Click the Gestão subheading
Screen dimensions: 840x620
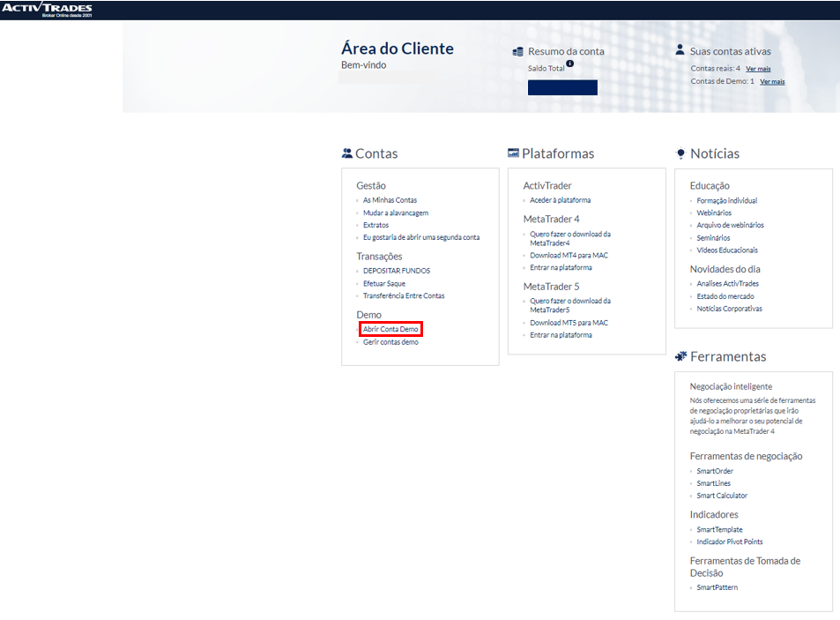[x=371, y=186]
